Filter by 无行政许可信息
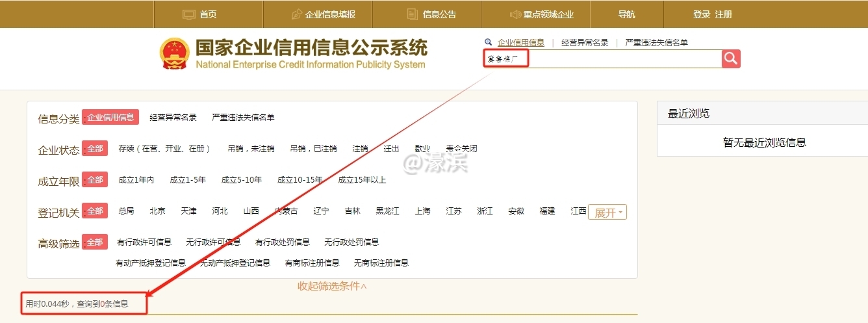 (213, 242)
